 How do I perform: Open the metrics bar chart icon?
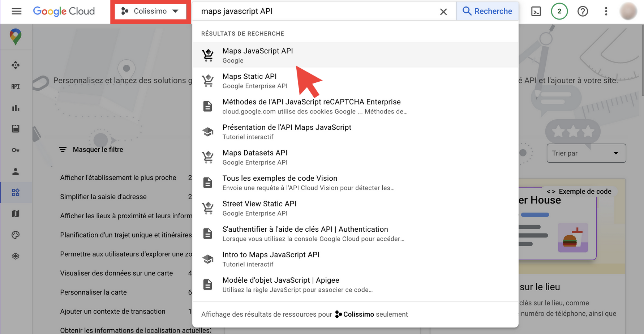click(16, 108)
